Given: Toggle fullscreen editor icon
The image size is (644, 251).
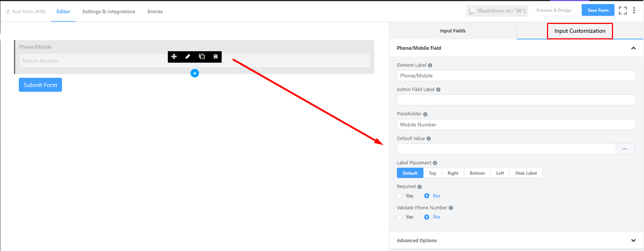Looking at the screenshot, I should pyautogui.click(x=623, y=11).
